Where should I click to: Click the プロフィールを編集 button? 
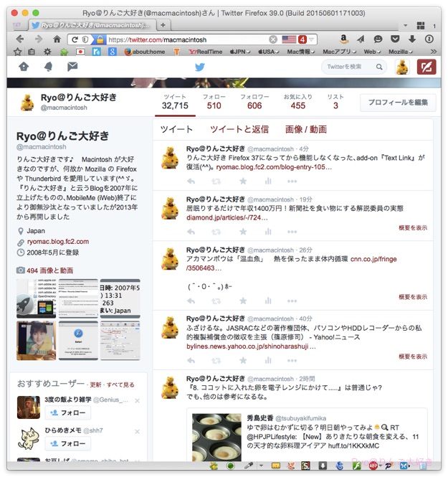[398, 103]
